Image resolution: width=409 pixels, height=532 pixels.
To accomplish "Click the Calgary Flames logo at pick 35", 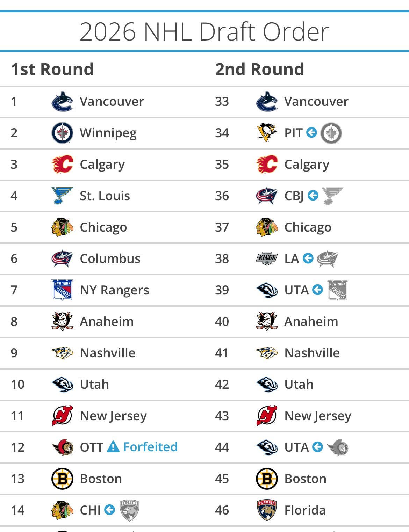I will (267, 165).
